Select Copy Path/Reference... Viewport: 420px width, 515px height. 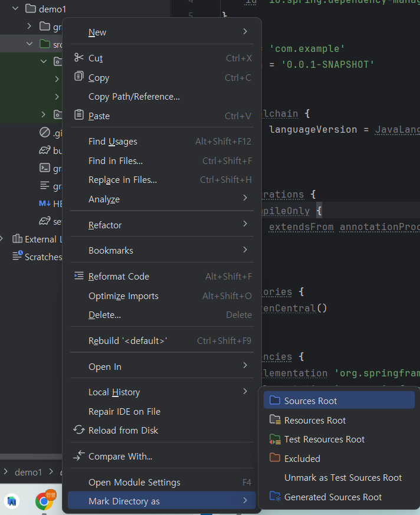coord(134,97)
